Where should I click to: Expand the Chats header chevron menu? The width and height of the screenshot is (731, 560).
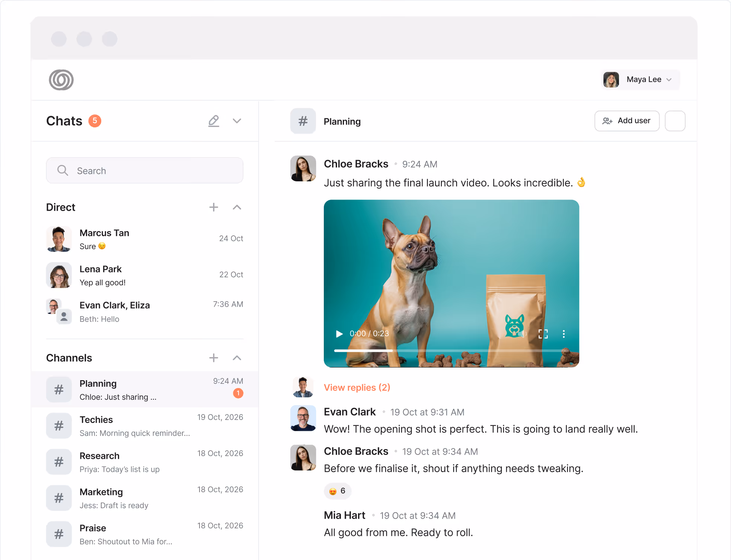tap(237, 121)
